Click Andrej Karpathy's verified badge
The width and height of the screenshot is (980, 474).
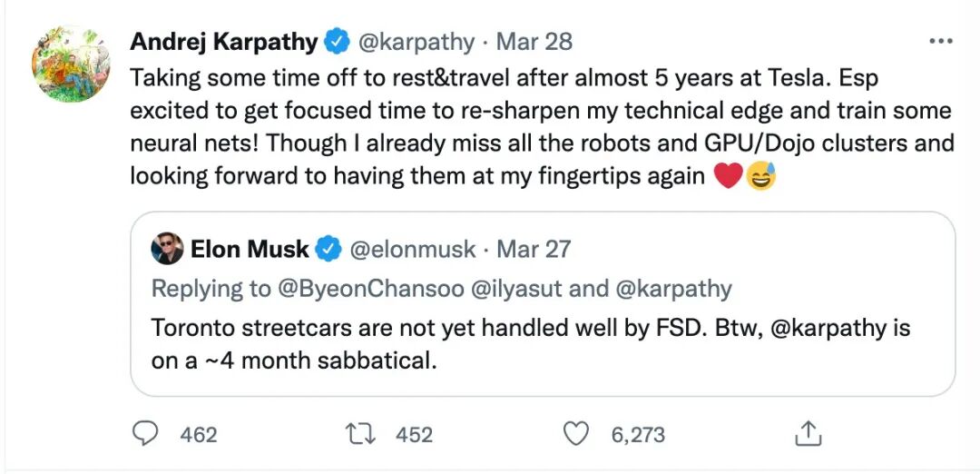tap(338, 42)
